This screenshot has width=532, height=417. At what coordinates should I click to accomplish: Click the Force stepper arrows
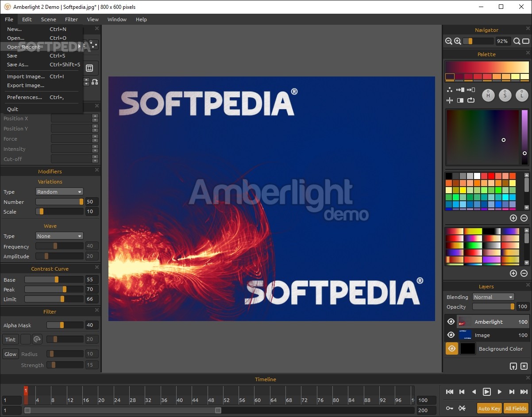(95, 139)
